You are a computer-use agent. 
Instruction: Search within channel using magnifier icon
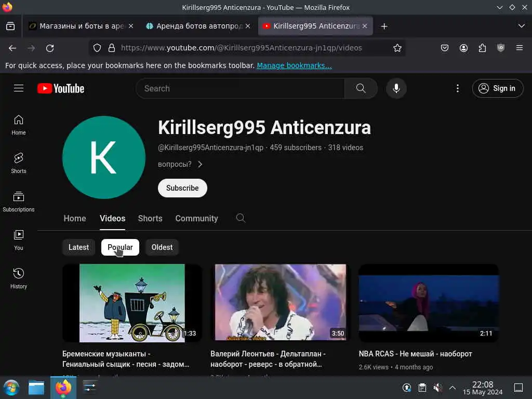click(241, 218)
